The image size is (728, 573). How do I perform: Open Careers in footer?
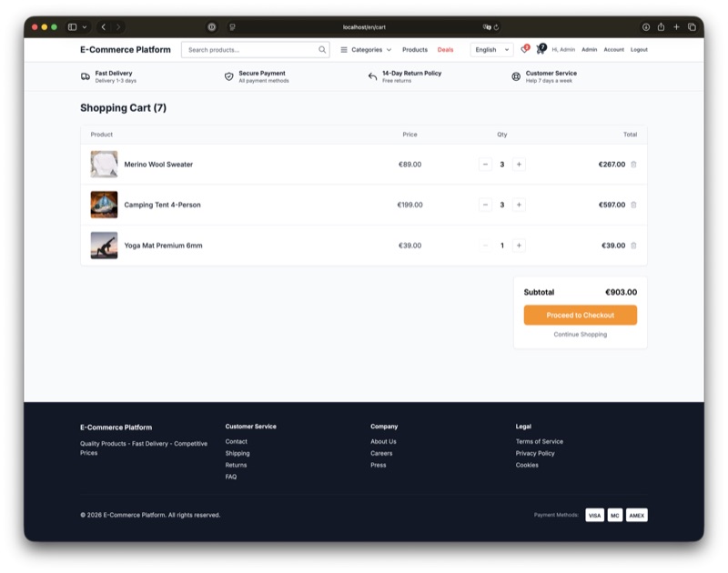click(x=381, y=453)
